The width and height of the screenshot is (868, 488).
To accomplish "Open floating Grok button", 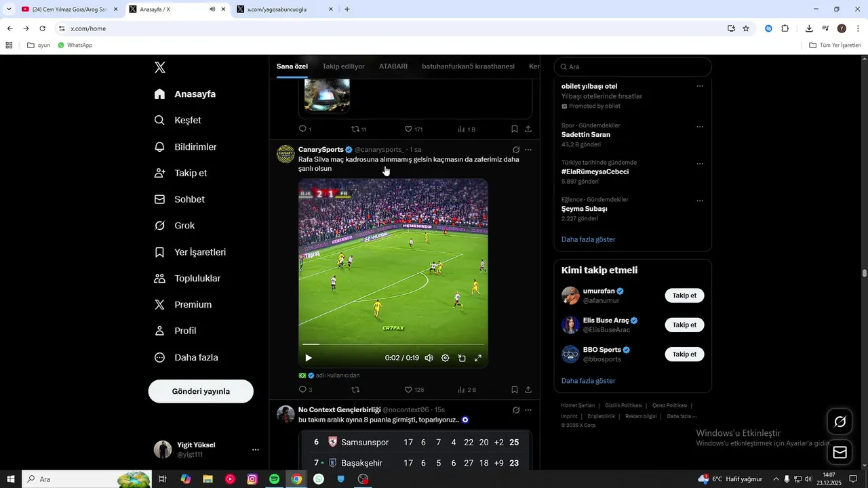I will tap(840, 422).
